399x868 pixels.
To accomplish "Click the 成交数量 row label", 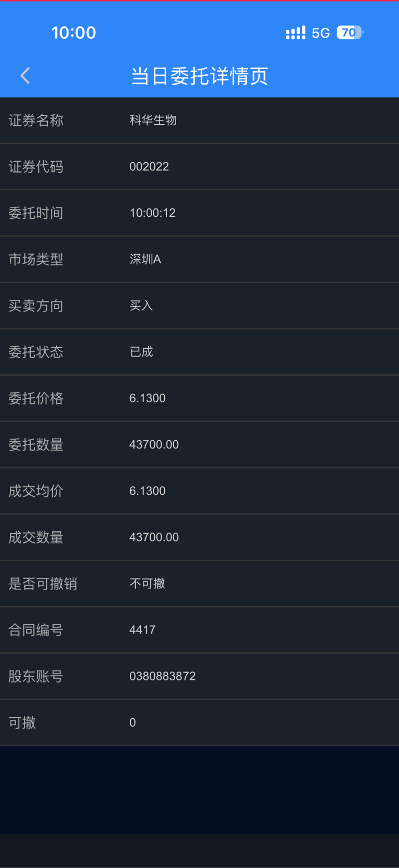I will pyautogui.click(x=36, y=537).
